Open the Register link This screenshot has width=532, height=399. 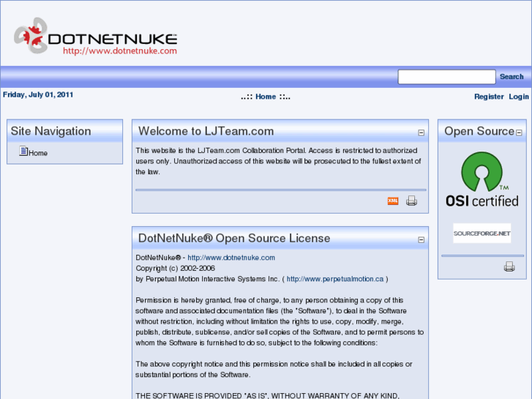(489, 97)
